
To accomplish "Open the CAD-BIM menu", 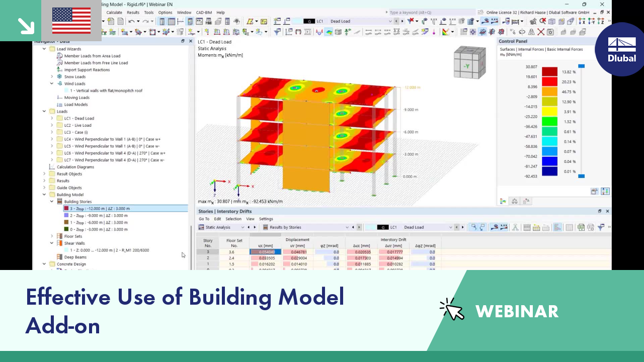I will pyautogui.click(x=205, y=13).
